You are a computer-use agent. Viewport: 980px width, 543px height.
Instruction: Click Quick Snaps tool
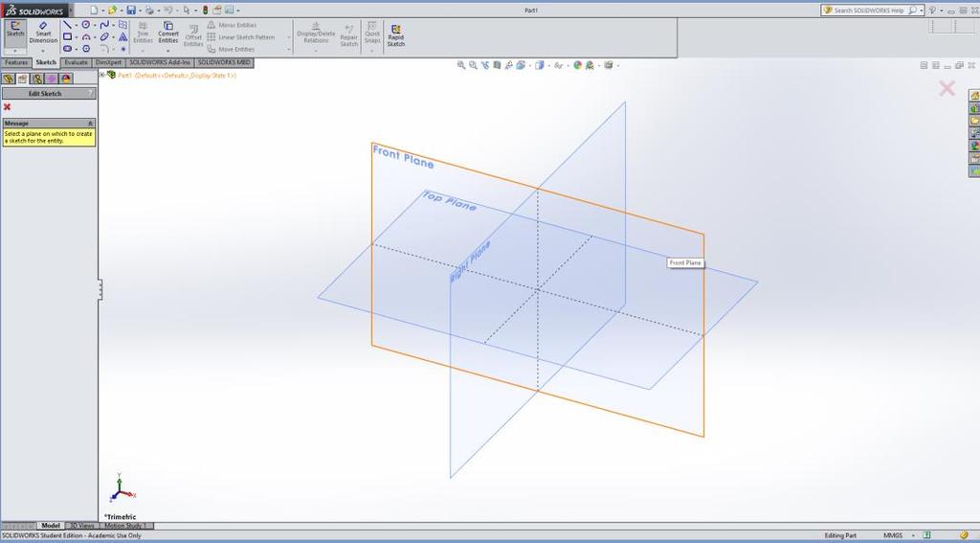pyautogui.click(x=372, y=34)
